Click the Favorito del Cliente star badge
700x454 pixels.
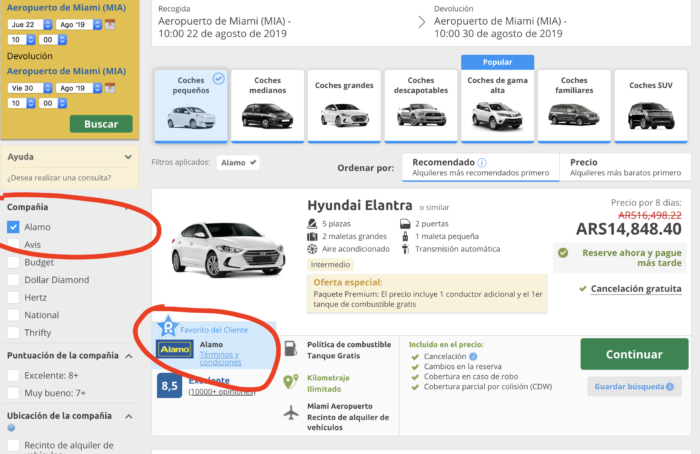coord(168,327)
